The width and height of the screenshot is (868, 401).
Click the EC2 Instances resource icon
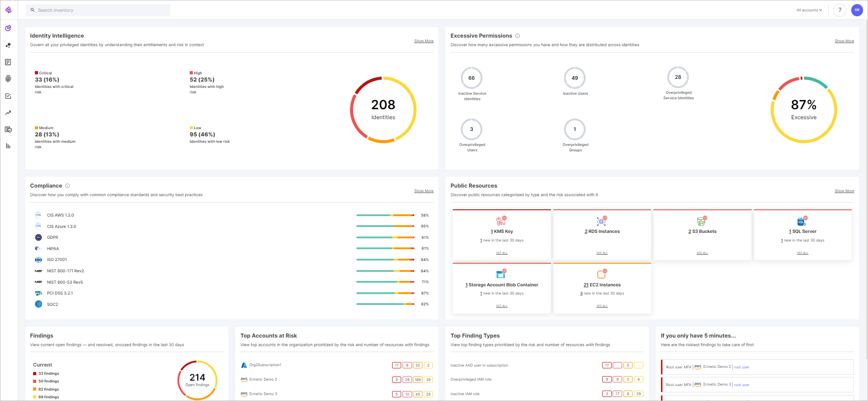click(x=602, y=274)
